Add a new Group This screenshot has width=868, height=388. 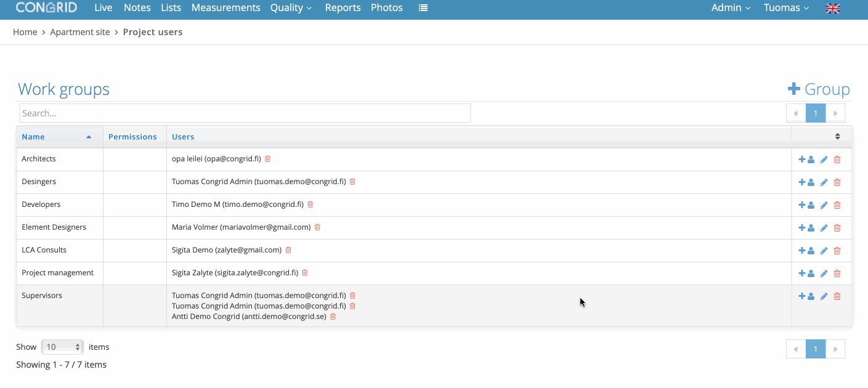(x=819, y=89)
